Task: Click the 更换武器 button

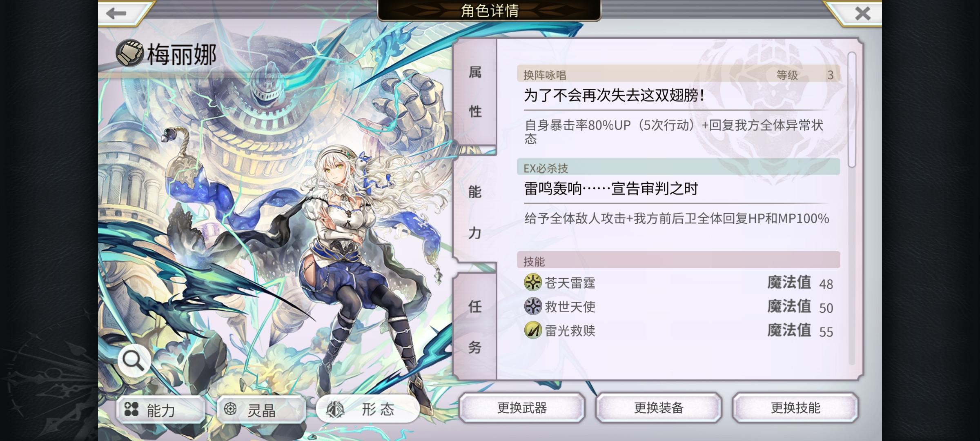Action: coord(522,408)
